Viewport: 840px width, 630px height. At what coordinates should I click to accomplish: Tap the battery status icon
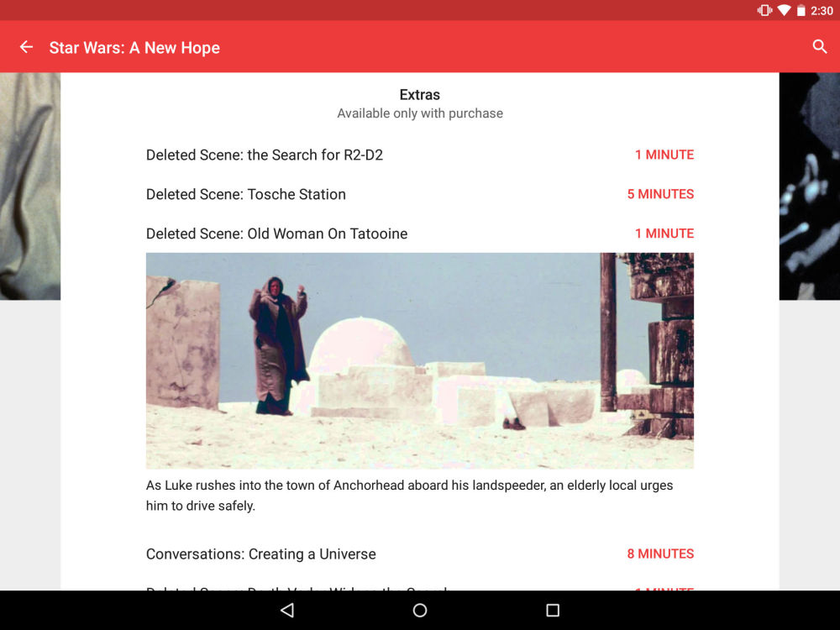(x=801, y=11)
